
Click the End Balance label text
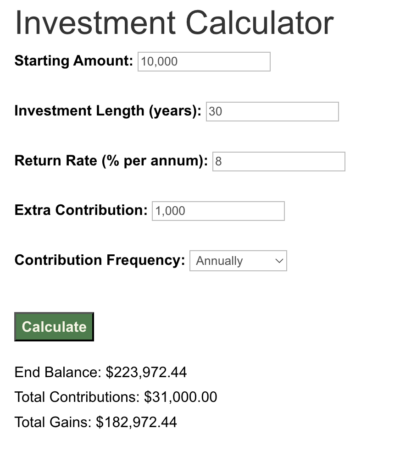(x=58, y=372)
